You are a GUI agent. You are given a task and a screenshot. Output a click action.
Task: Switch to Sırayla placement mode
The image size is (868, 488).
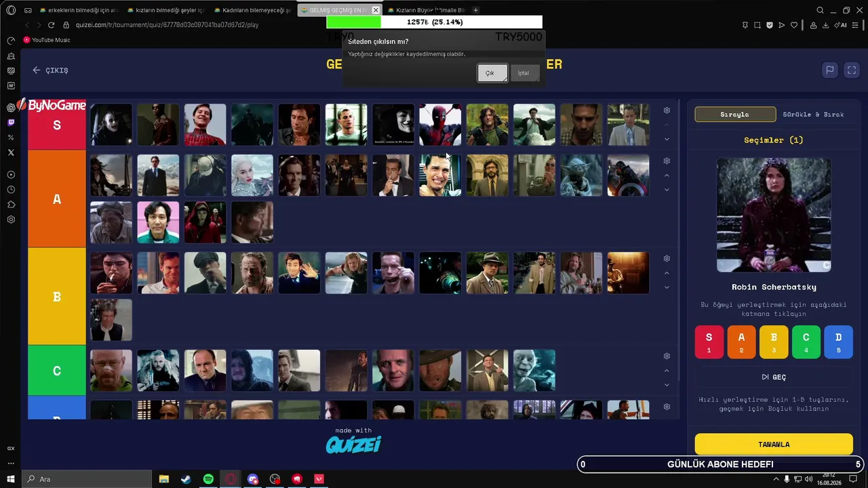tap(735, 115)
